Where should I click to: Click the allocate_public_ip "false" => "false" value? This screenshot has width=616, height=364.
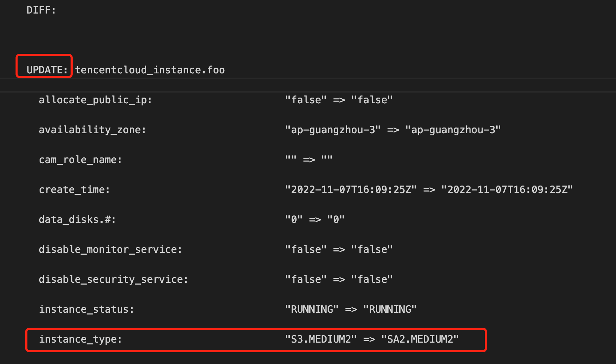point(339,100)
